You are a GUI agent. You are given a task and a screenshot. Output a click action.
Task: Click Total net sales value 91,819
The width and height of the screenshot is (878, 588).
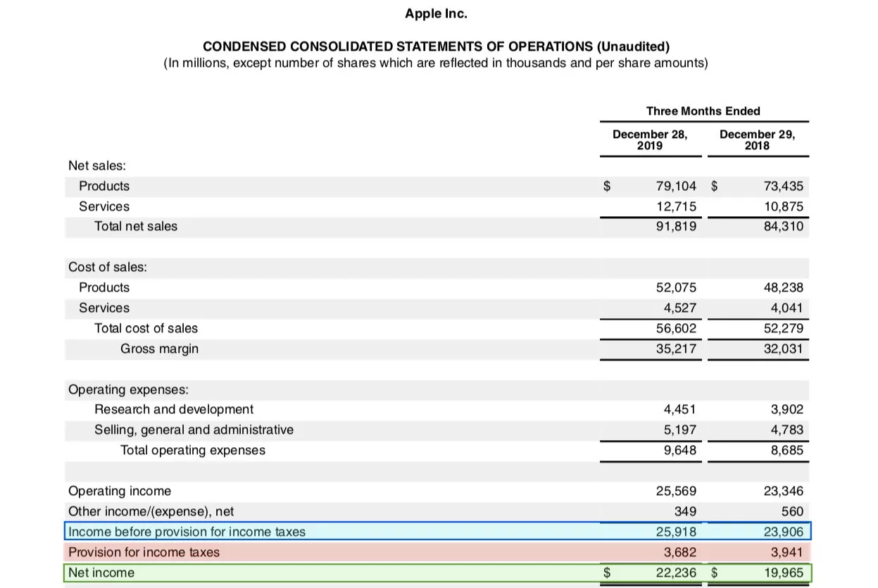[x=676, y=226]
